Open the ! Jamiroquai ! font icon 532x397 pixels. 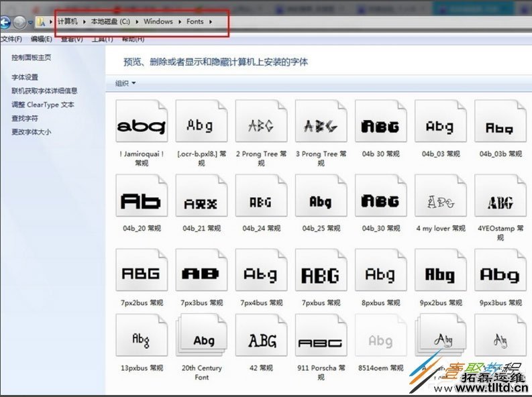coord(142,121)
